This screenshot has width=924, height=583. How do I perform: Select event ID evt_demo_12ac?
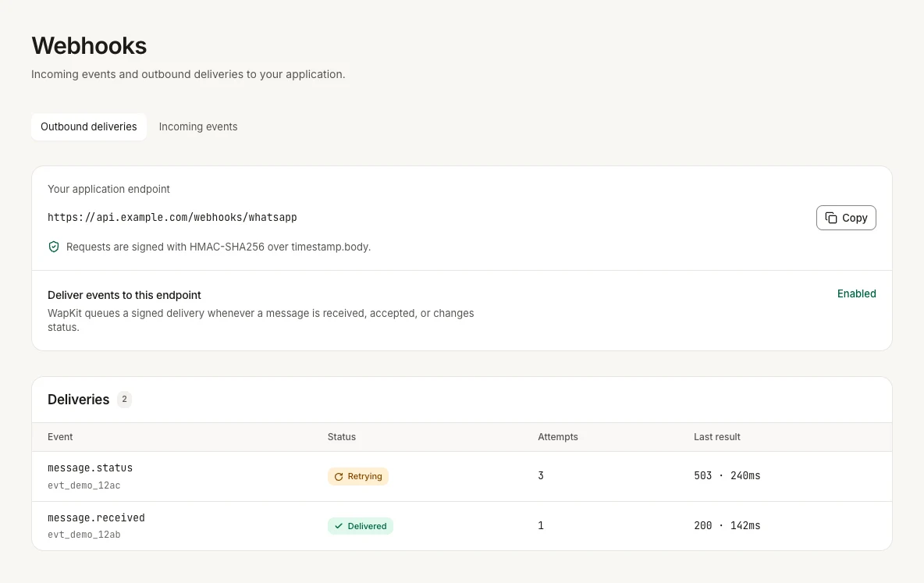coord(84,485)
